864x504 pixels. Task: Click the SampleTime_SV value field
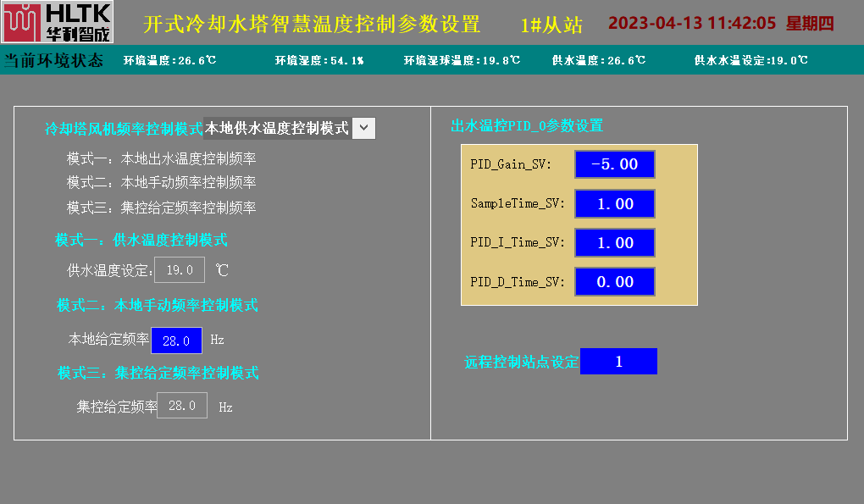click(614, 203)
